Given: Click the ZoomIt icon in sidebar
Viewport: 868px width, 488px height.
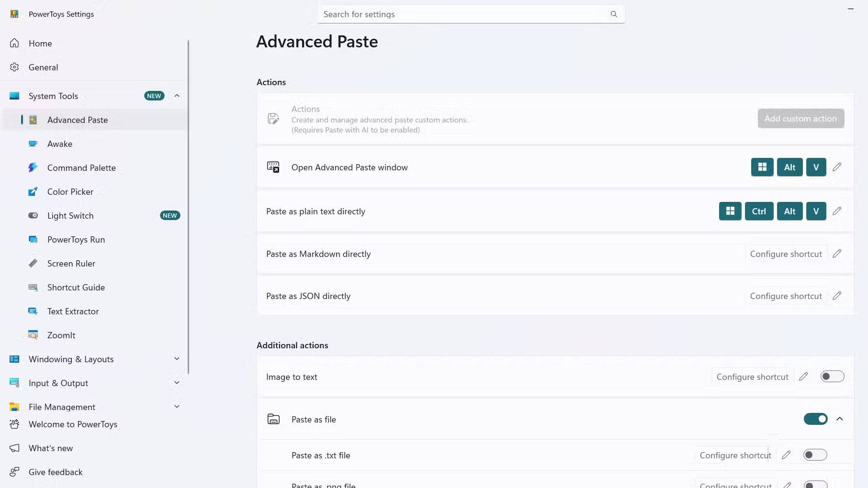Looking at the screenshot, I should (33, 335).
